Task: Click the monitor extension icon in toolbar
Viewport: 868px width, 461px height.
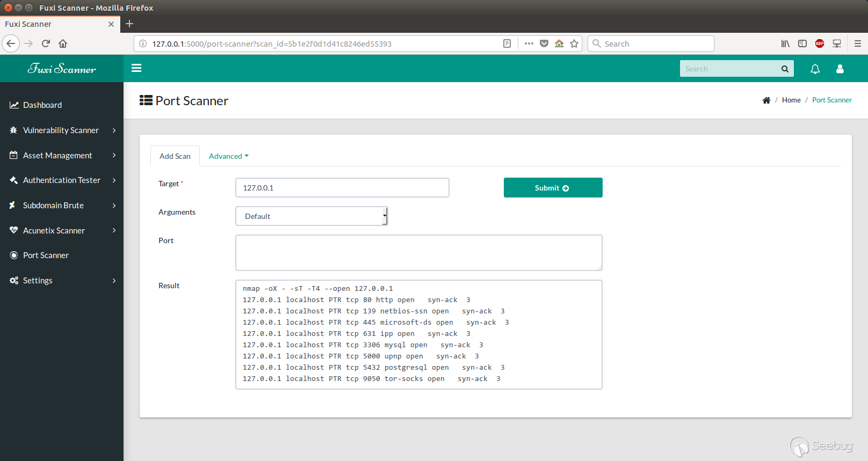Action: (x=837, y=43)
